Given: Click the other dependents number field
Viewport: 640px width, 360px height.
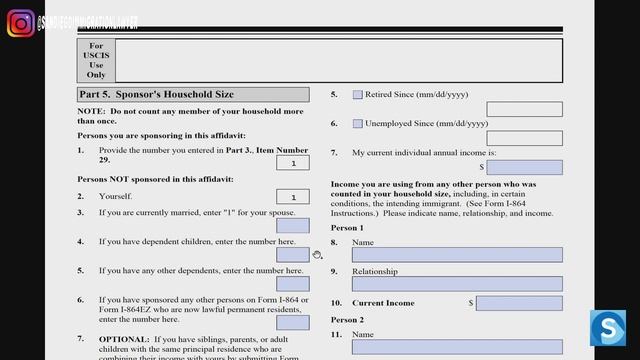Looking at the screenshot, I should (x=293, y=284).
